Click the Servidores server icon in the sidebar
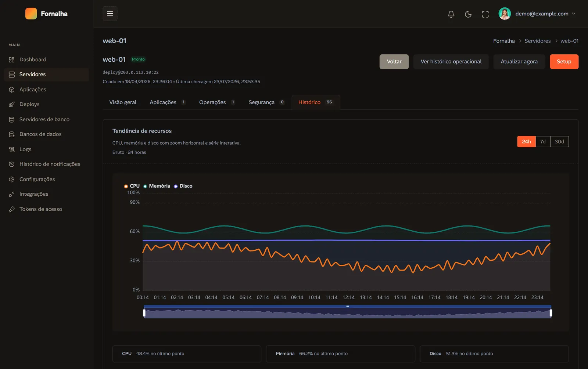This screenshot has height=369, width=588. pos(12,75)
